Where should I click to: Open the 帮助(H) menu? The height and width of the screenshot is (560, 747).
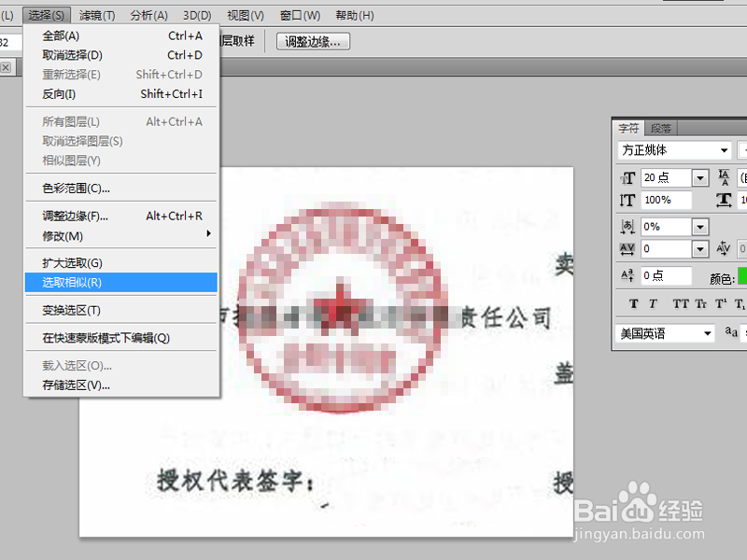[355, 16]
